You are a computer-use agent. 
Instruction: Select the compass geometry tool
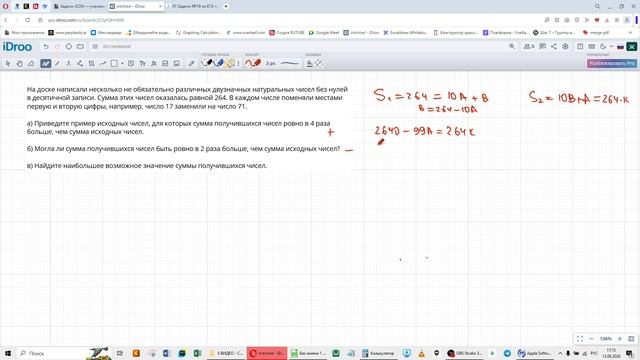(x=69, y=64)
